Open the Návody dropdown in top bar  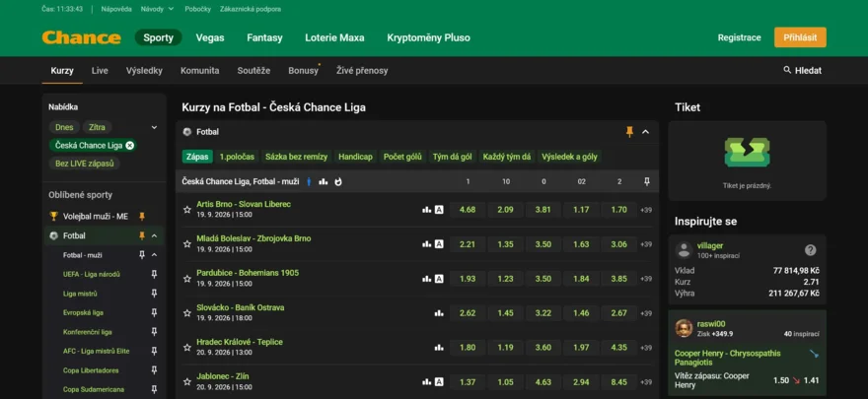(157, 9)
